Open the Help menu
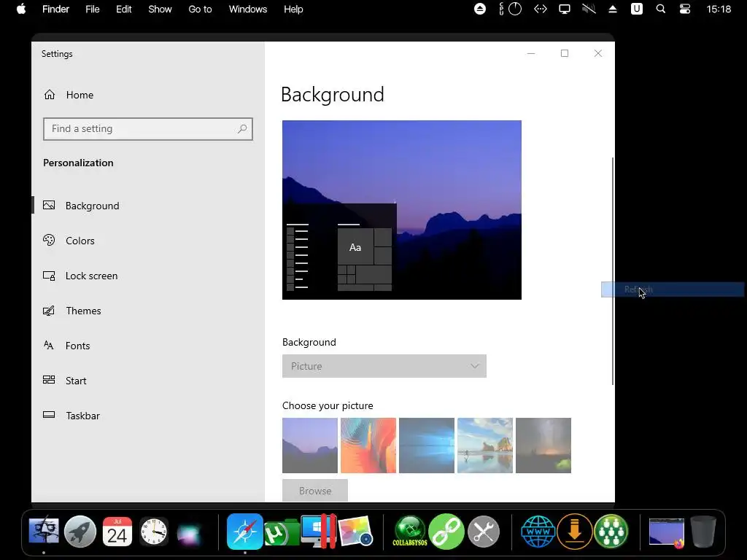747x560 pixels. tap(293, 9)
